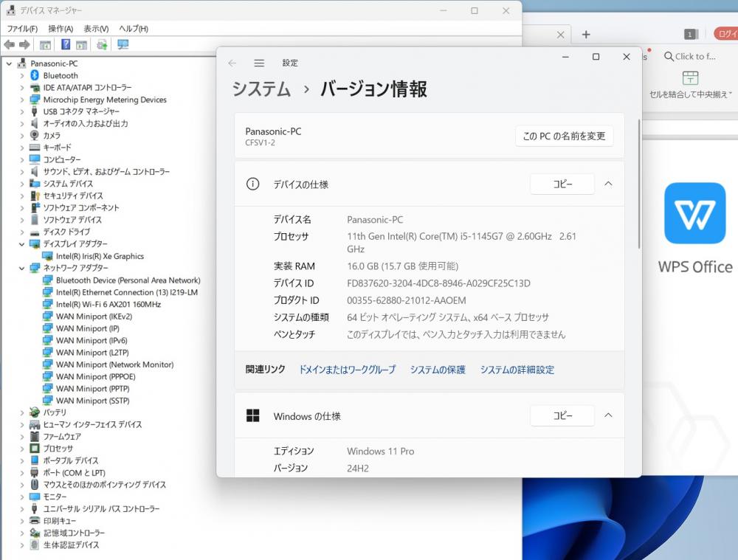Screen dimensions: 738x560
Task: Select Intel(R) Ethernet Connection (13) I219-LM
Action: tap(127, 292)
